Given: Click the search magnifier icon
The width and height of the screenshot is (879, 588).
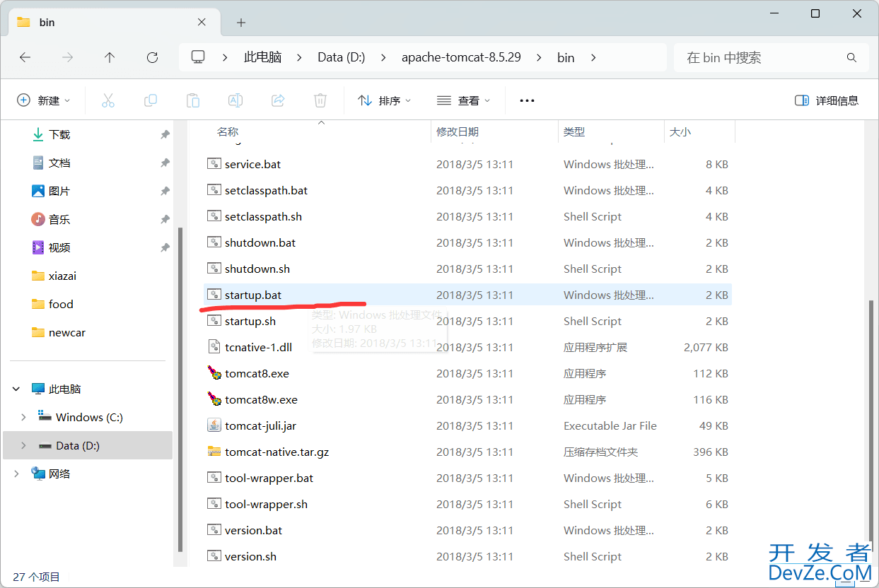Looking at the screenshot, I should [851, 57].
